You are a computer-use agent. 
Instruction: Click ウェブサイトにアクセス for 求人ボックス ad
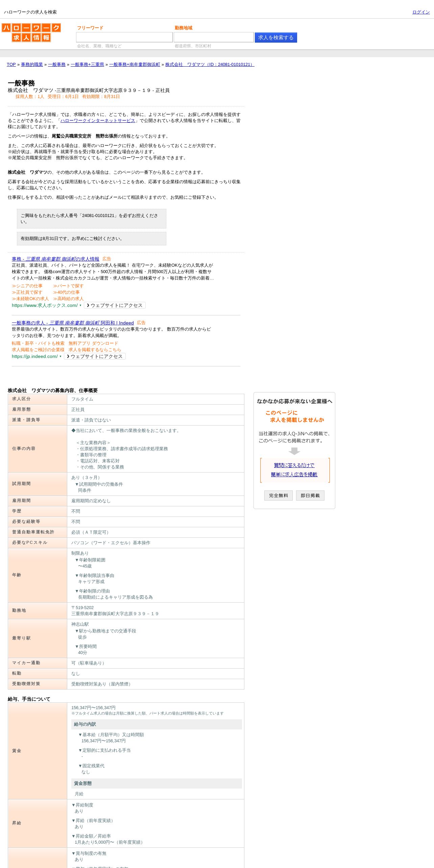pyautogui.click(x=115, y=305)
